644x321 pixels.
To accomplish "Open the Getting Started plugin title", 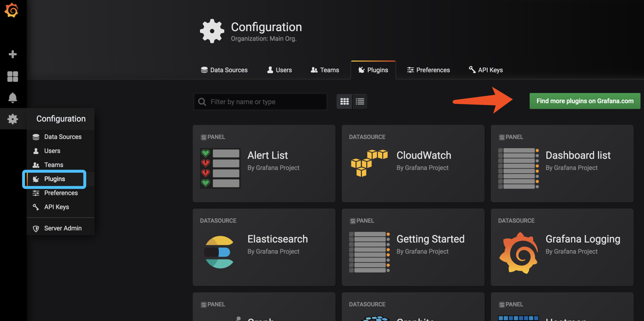I will 430,239.
